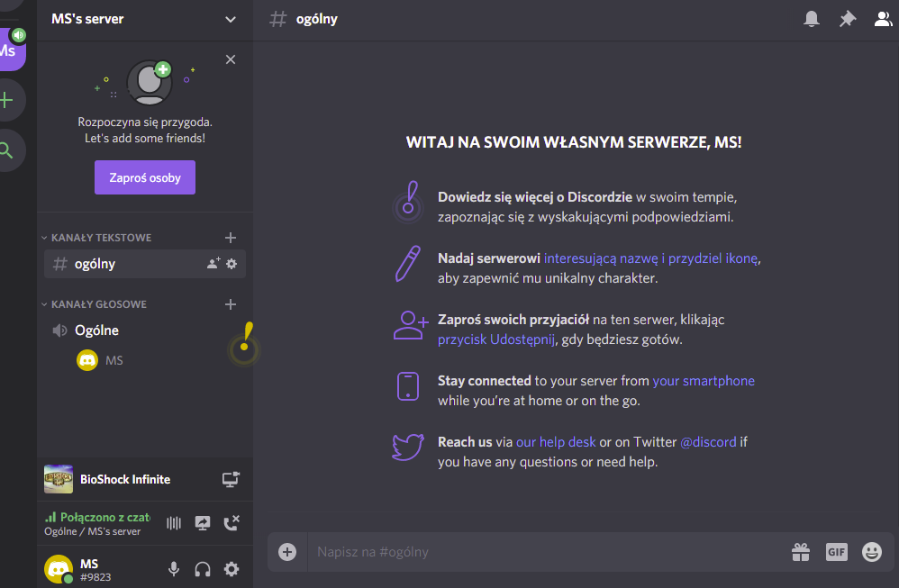Select MS server icon in sidebar
899x588 pixels.
pos(10,50)
